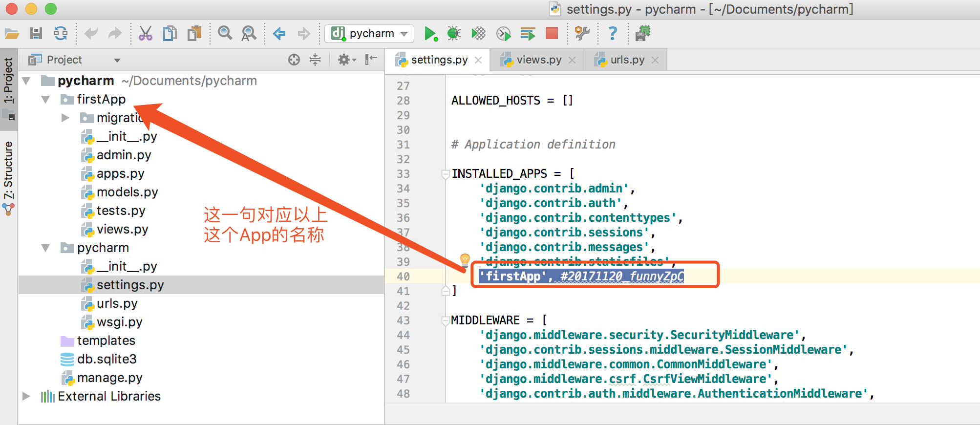Open Replace with the magnifier-A icon
The image size is (980, 425).
point(249,34)
